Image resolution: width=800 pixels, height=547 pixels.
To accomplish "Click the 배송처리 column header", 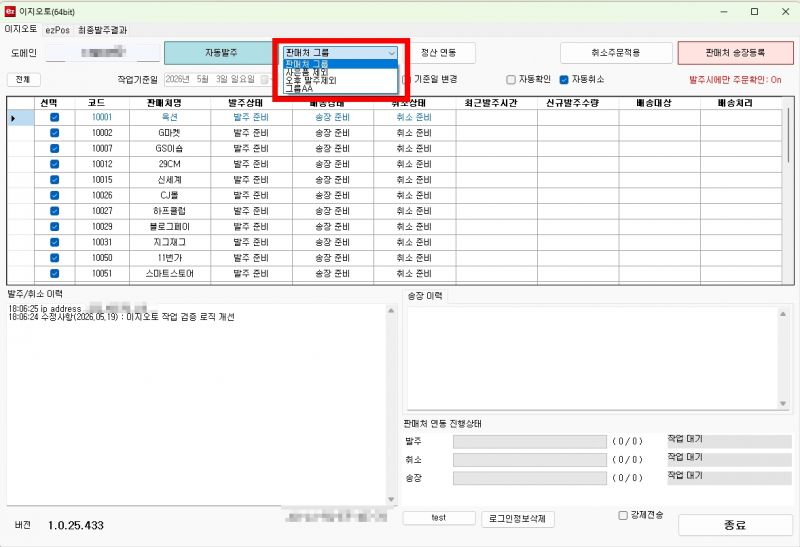I will click(x=741, y=103).
